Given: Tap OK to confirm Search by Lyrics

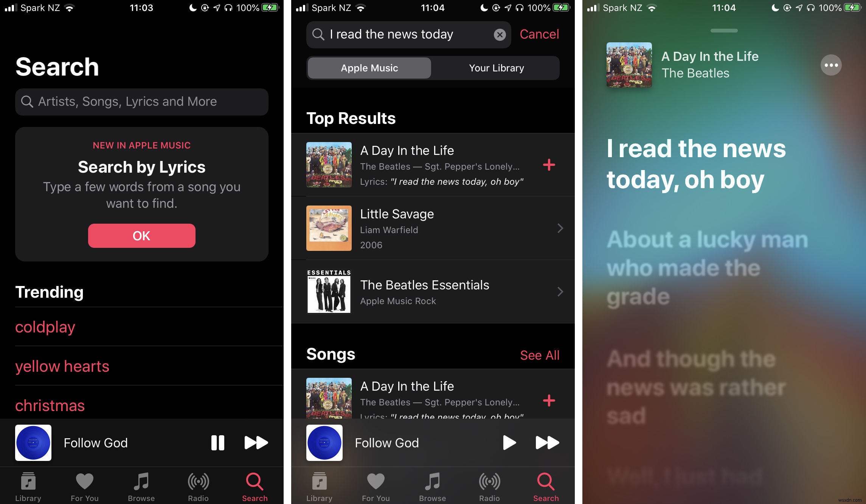Looking at the screenshot, I should (x=141, y=236).
